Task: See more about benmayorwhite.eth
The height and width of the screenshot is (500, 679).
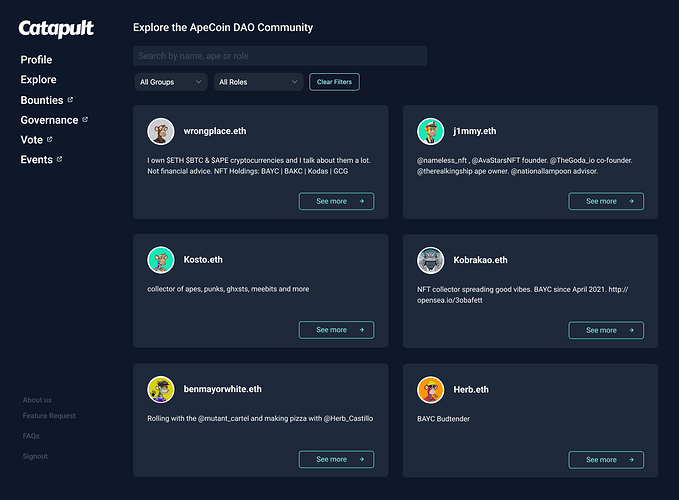Action: click(x=336, y=459)
